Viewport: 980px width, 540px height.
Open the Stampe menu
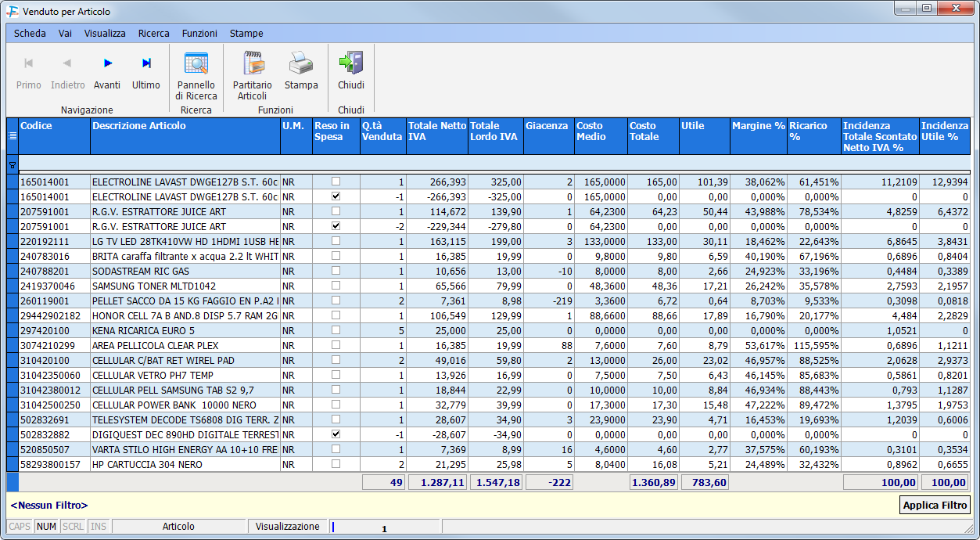(246, 34)
